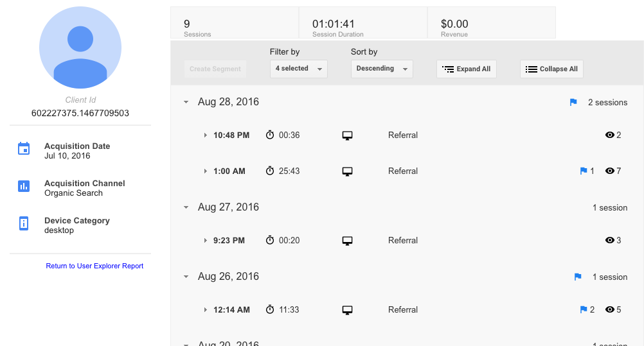644x346 pixels.
Task: Click desktop monitor icon on 1:00 AM session
Action: [347, 171]
